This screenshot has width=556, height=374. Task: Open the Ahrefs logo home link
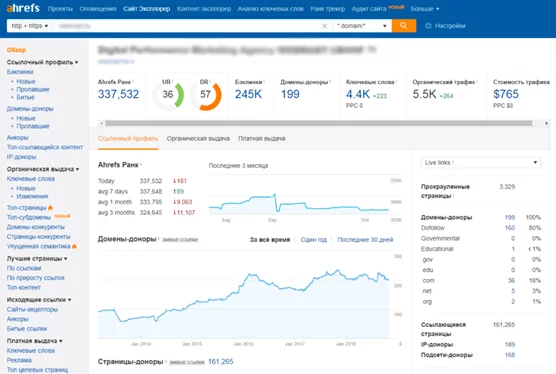[x=23, y=8]
